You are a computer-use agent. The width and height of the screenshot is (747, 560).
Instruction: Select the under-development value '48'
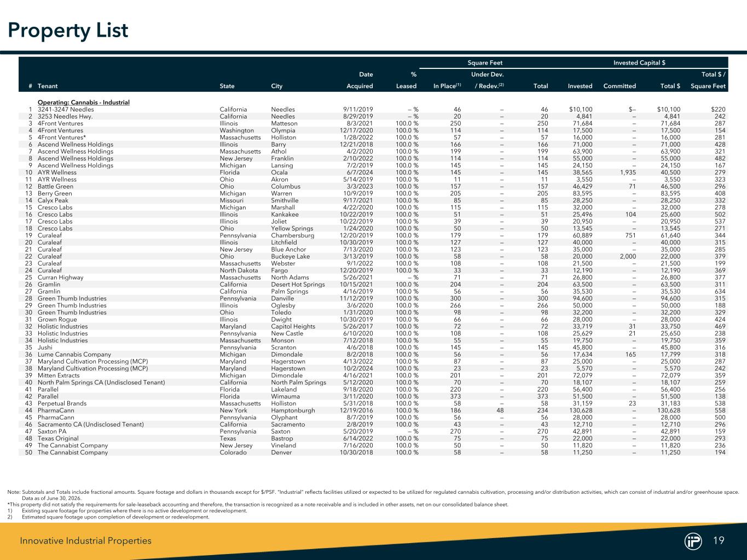500,410
